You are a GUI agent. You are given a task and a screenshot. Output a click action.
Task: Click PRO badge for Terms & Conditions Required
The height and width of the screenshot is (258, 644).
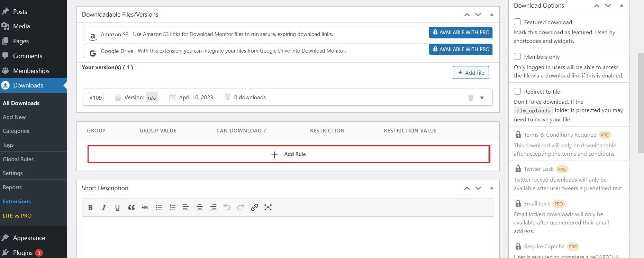pos(605,135)
